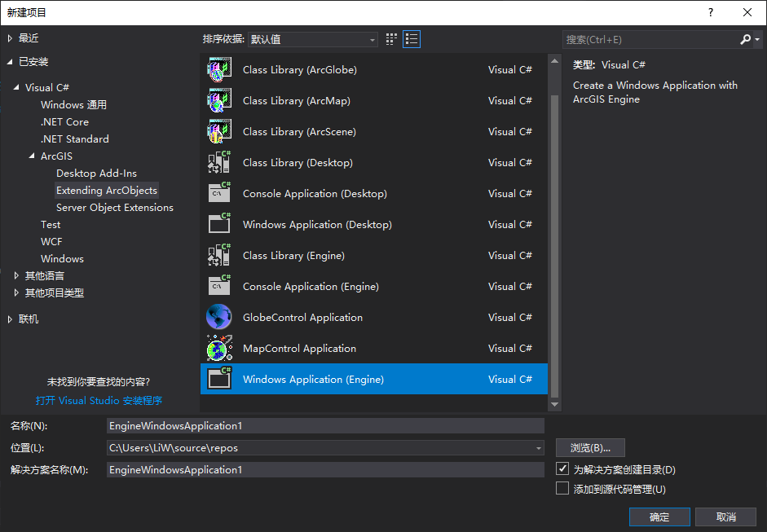
Task: Click the template list scroll down arrow
Action: tap(554, 404)
